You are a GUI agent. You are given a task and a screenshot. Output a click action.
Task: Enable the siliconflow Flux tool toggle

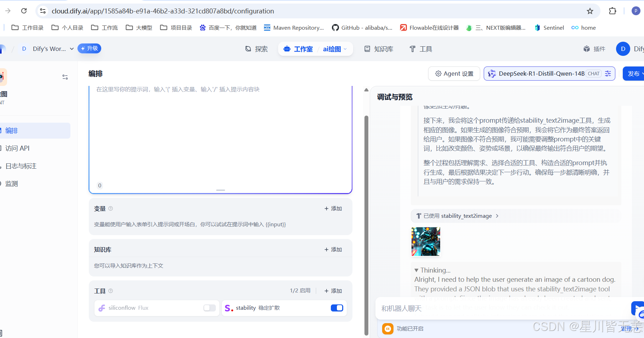pos(209,308)
